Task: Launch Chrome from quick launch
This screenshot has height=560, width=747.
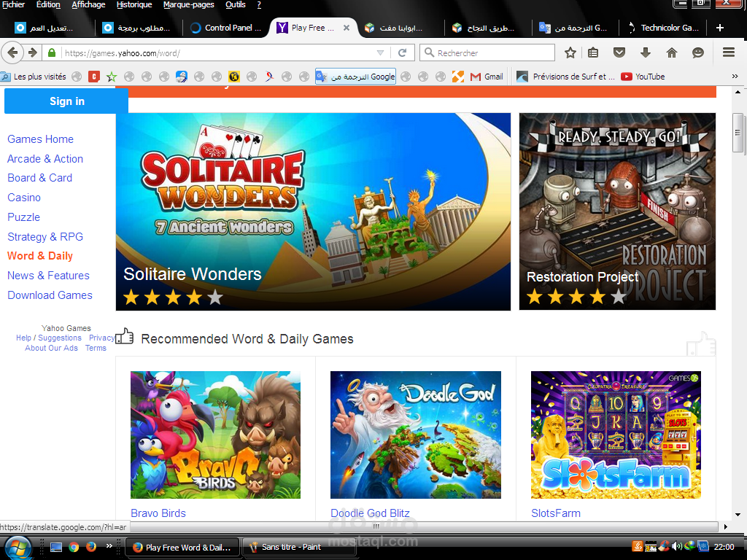Action: coord(74,547)
